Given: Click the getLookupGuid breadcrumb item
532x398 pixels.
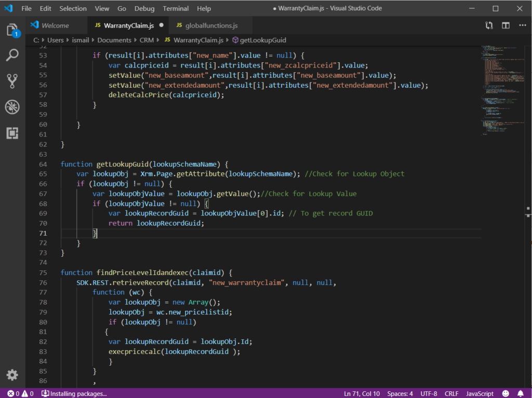Looking at the screenshot, I should (262, 40).
